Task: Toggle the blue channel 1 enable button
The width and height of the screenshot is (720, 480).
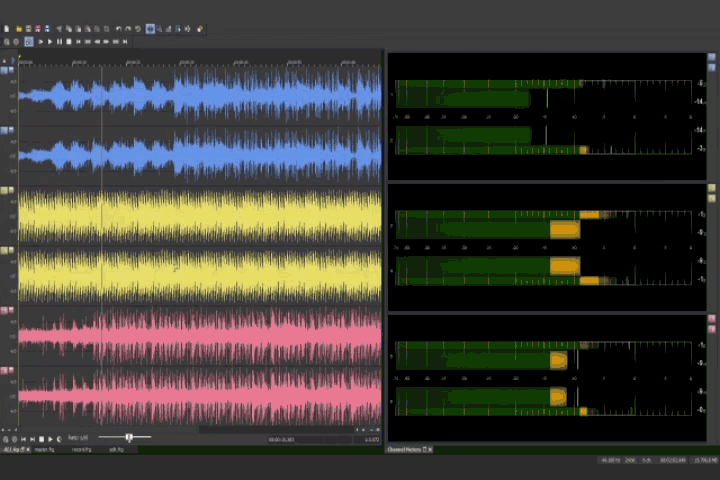Action: [x=7, y=70]
